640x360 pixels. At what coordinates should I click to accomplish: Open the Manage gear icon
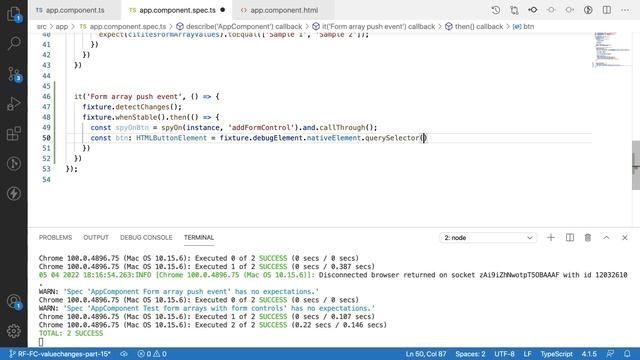pyautogui.click(x=14, y=331)
